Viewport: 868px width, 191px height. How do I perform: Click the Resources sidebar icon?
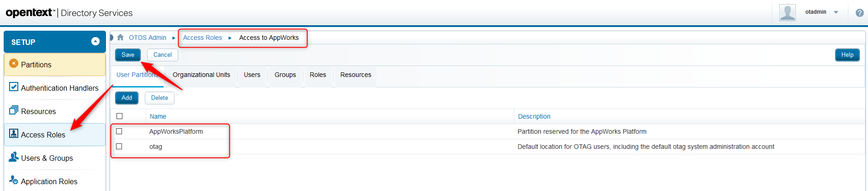click(14, 110)
